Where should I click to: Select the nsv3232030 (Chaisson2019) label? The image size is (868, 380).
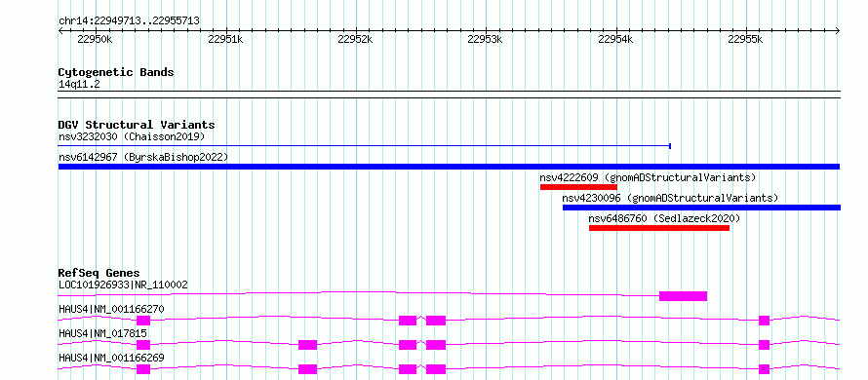(132, 136)
